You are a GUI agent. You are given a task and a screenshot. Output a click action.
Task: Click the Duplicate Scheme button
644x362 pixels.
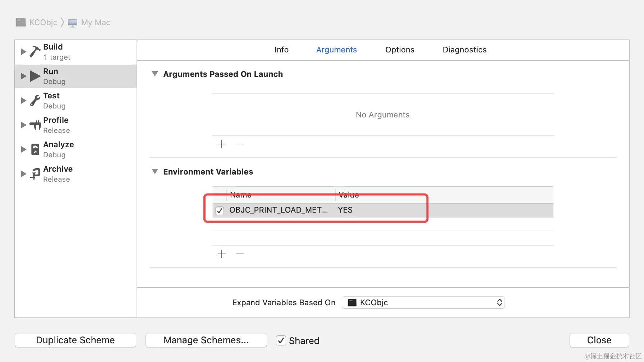75,340
